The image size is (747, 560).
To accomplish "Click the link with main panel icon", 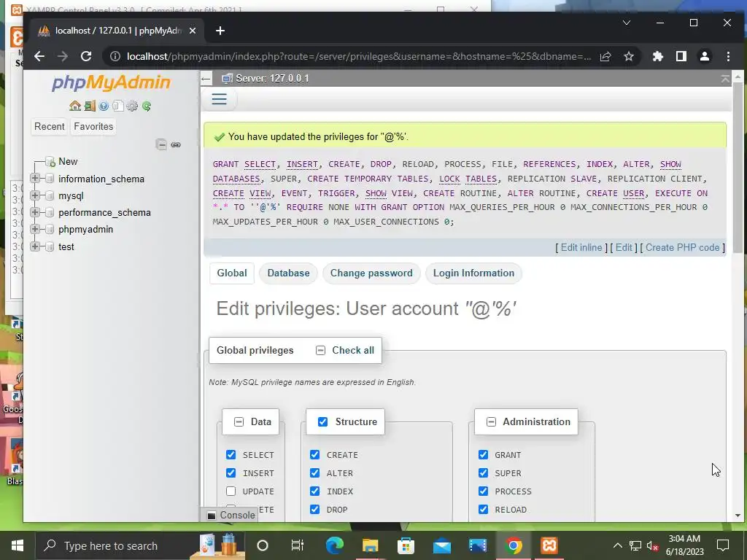I will [176, 145].
